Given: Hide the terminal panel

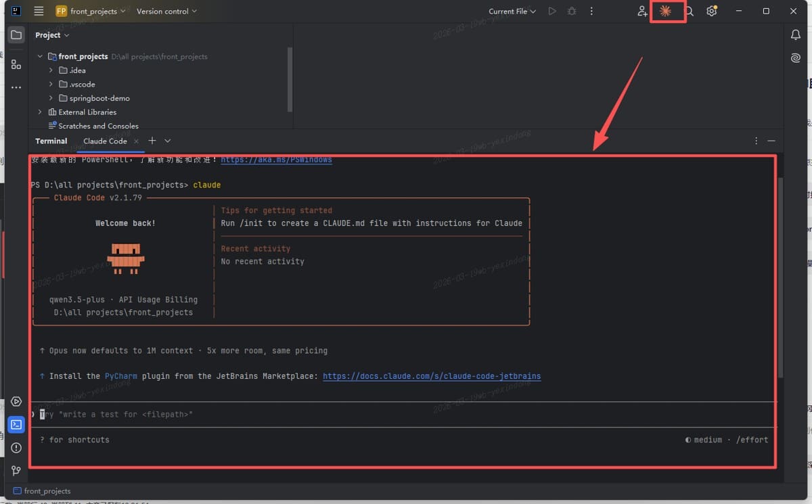Looking at the screenshot, I should pyautogui.click(x=771, y=141).
